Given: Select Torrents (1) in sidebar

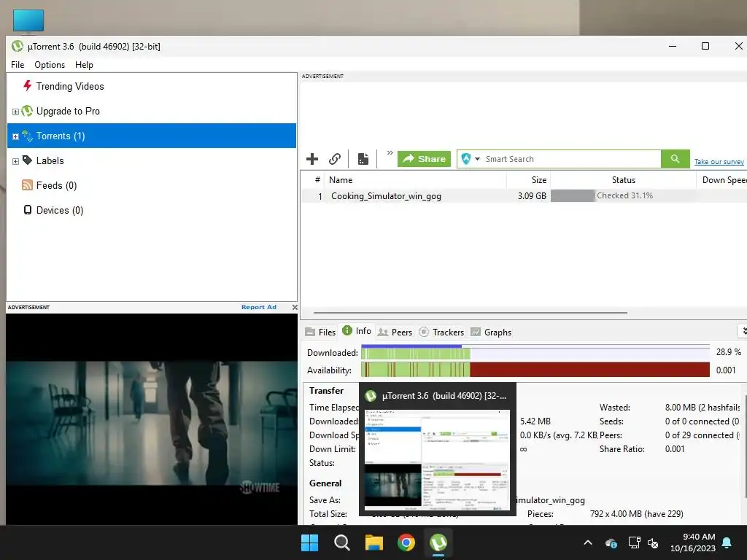Looking at the screenshot, I should 152,136.
